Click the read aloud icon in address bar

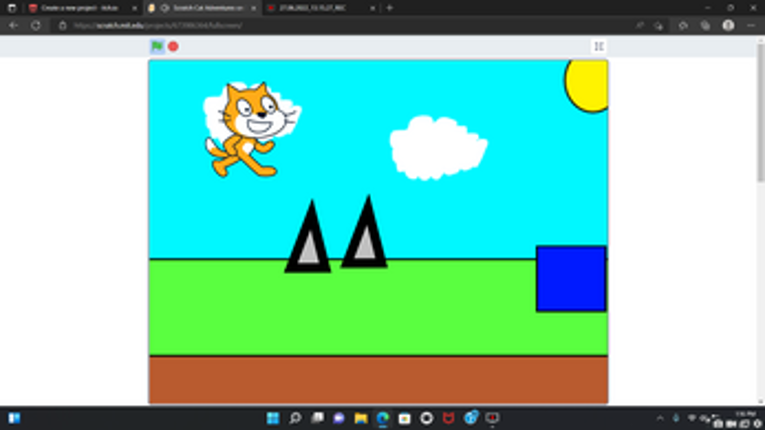(x=639, y=25)
